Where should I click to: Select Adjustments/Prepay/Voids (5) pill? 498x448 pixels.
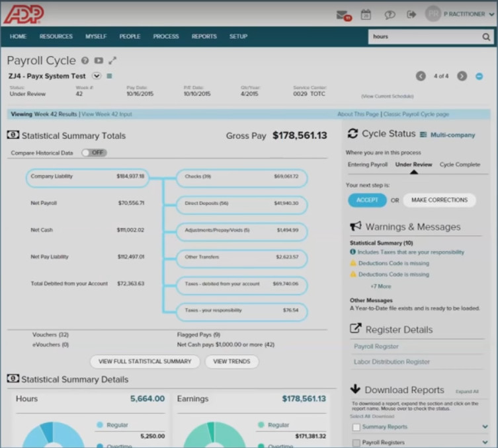tap(241, 231)
